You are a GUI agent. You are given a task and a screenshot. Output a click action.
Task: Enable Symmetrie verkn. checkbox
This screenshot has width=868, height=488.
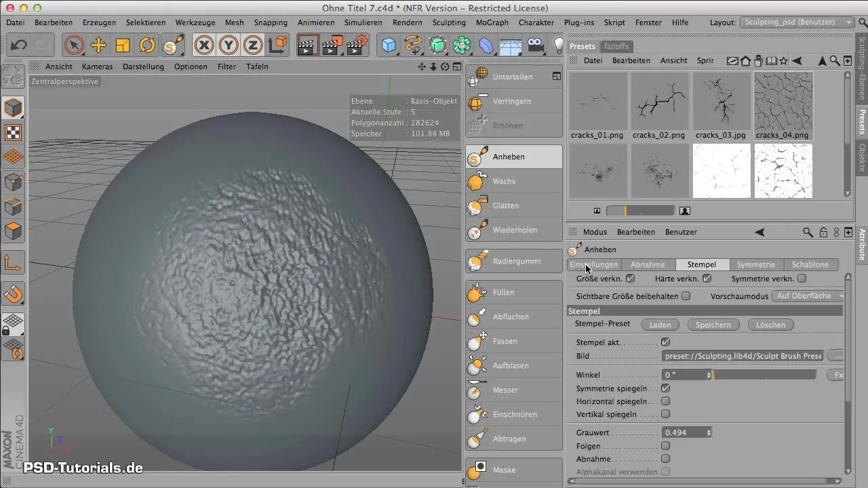(x=802, y=278)
